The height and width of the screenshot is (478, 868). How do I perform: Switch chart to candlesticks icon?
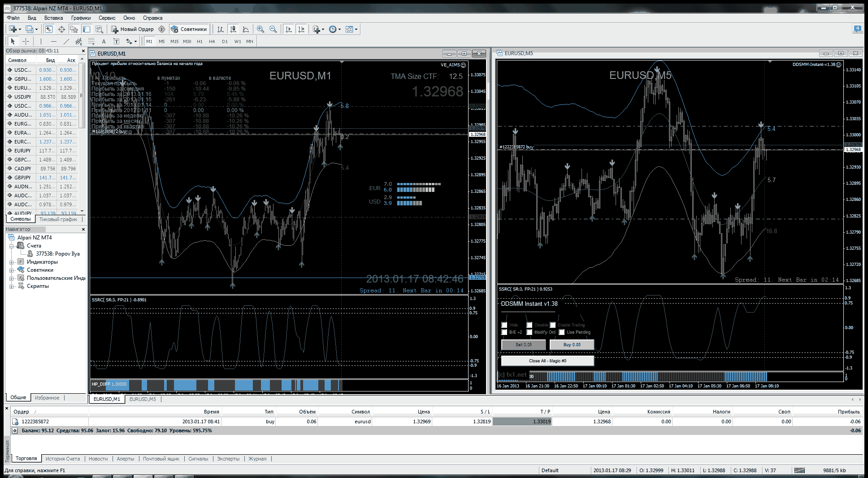coord(233,29)
